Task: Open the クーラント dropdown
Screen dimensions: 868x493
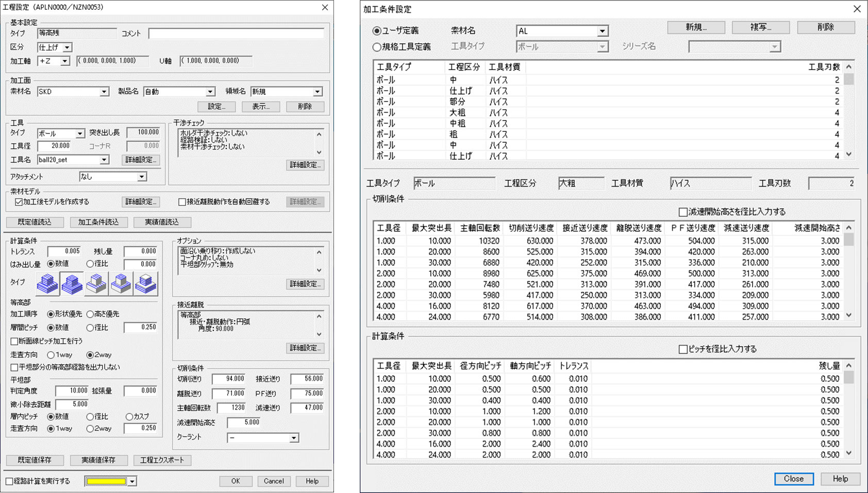Action: pyautogui.click(x=293, y=438)
